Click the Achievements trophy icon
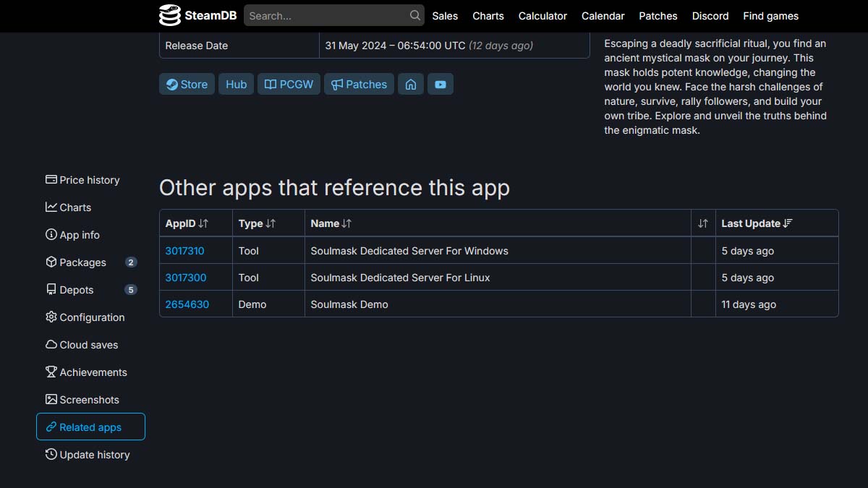The height and width of the screenshot is (488, 868). (50, 372)
